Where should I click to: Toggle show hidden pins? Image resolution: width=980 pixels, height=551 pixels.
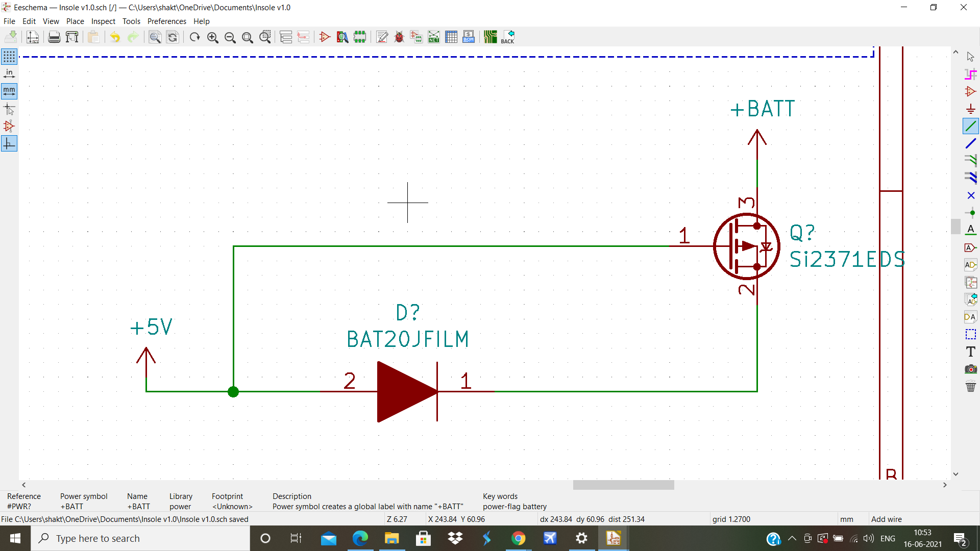pyautogui.click(x=9, y=126)
